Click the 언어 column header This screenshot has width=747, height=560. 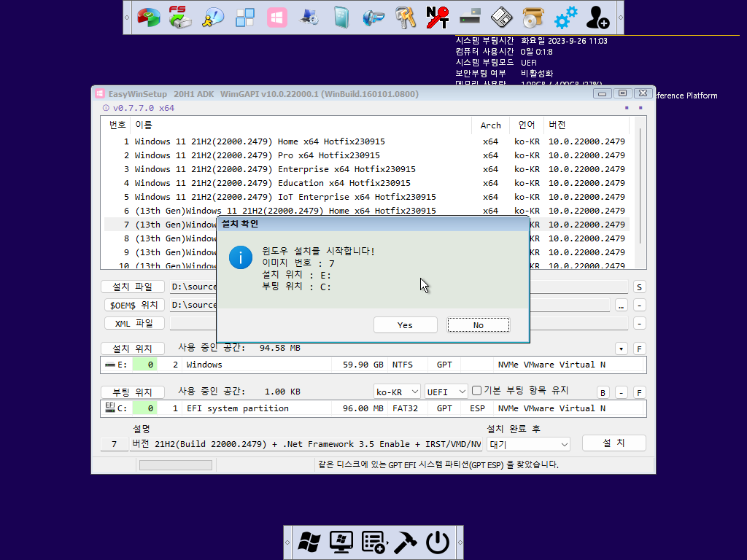pyautogui.click(x=527, y=125)
